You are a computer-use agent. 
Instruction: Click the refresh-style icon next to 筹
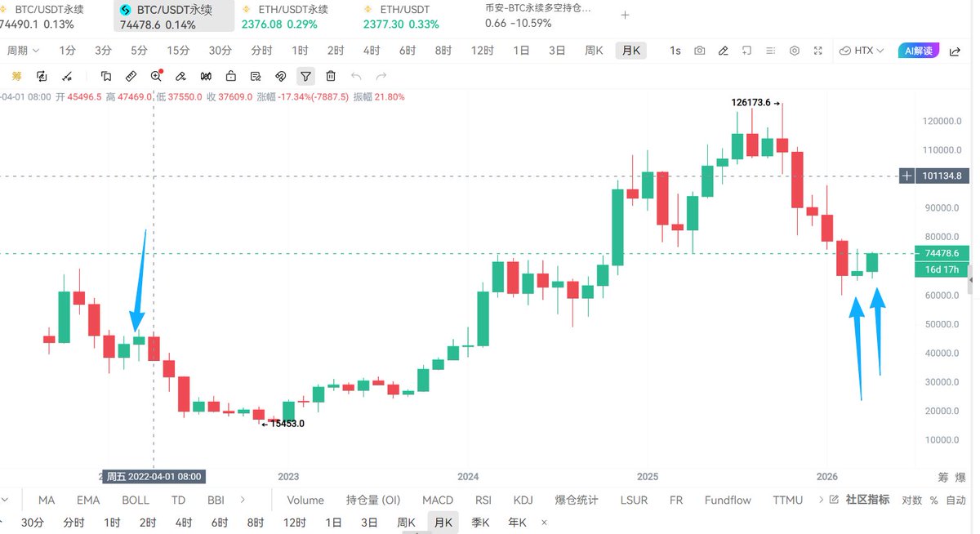coord(42,76)
